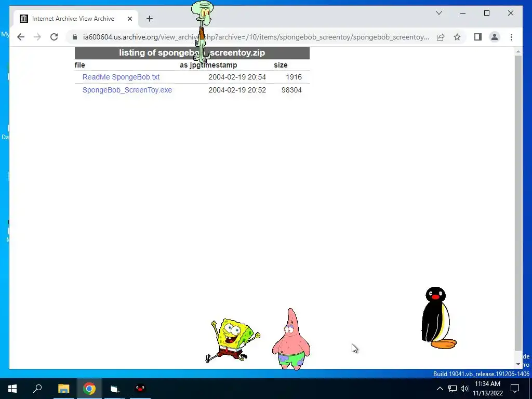The height and width of the screenshot is (399, 532).
Task: Select the Internet Archive: View Archive tab
Action: (76, 19)
